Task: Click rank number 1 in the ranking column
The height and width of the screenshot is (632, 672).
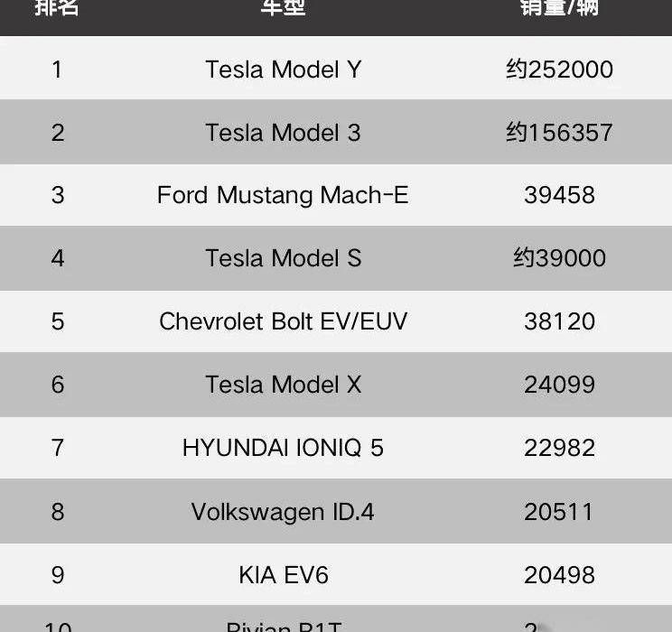Action: pos(58,70)
